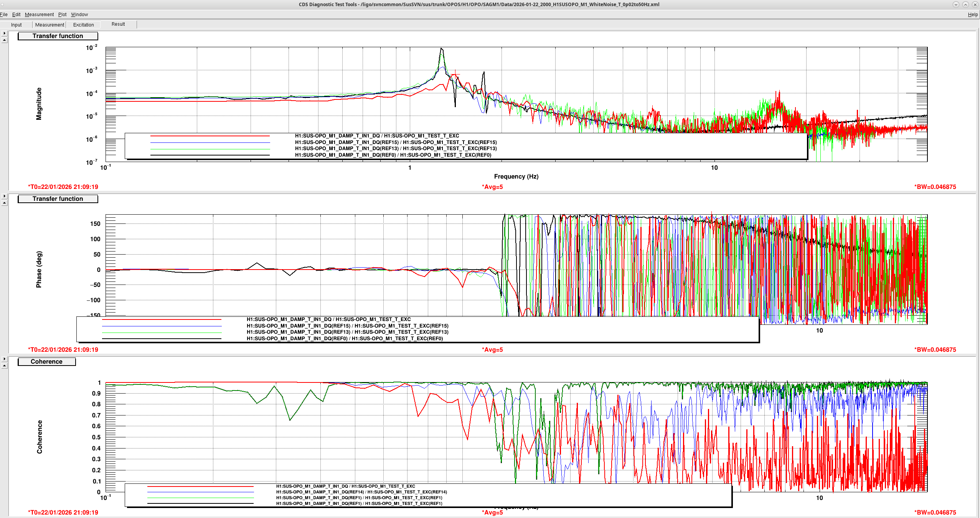Minimize window using the down-chevron titlebar button
The height and width of the screenshot is (518, 980).
pyautogui.click(x=956, y=5)
